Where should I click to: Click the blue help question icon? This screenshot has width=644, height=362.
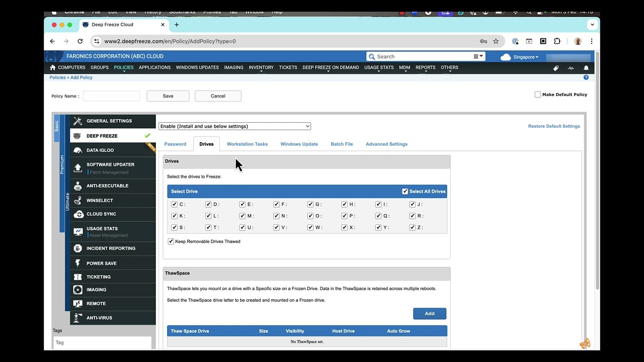[x=586, y=77]
